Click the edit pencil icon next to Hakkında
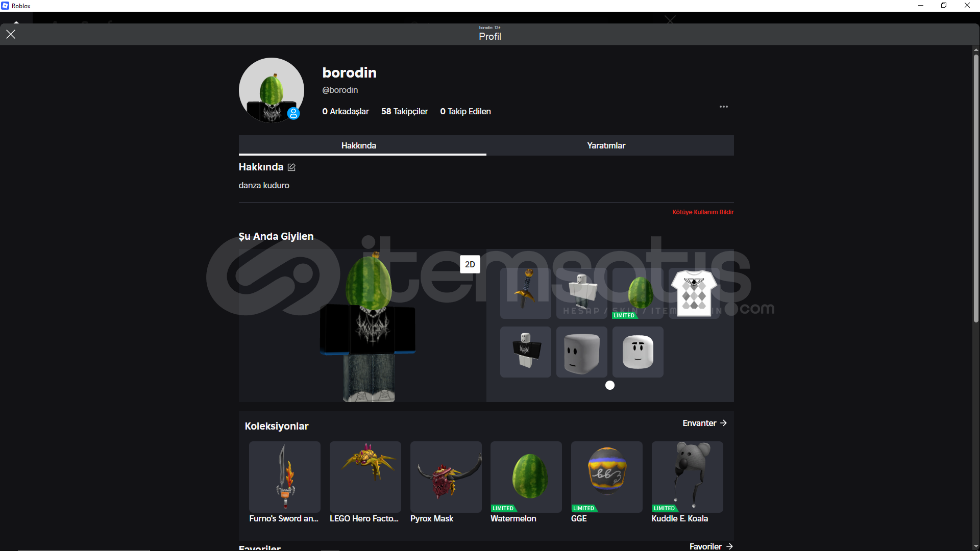Image resolution: width=980 pixels, height=551 pixels. [x=291, y=167]
